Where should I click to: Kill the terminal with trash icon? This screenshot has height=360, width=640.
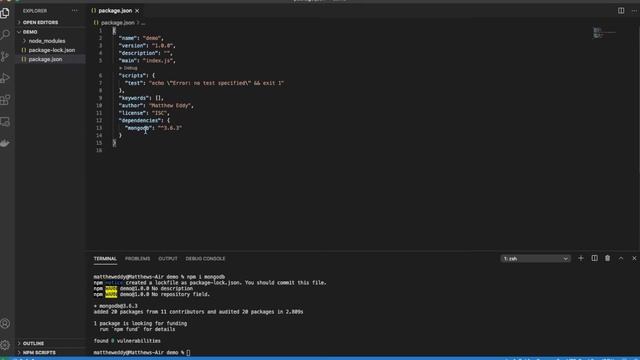tap(607, 258)
